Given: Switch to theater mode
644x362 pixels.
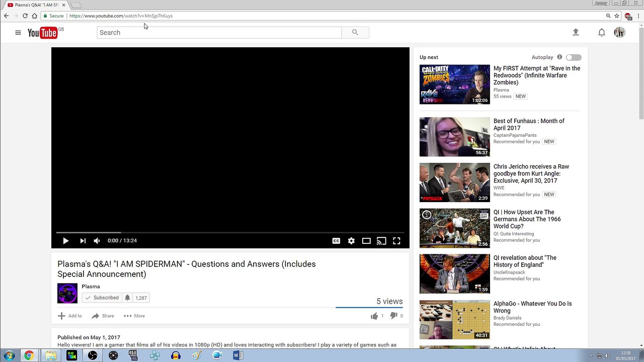Looking at the screenshot, I should click(x=366, y=241).
